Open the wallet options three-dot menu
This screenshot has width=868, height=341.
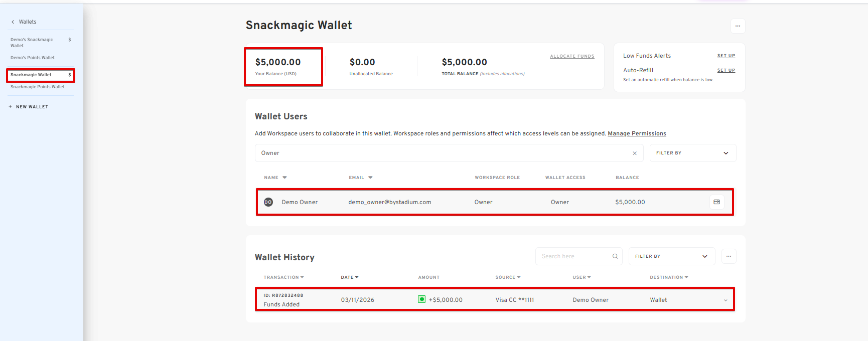738,26
